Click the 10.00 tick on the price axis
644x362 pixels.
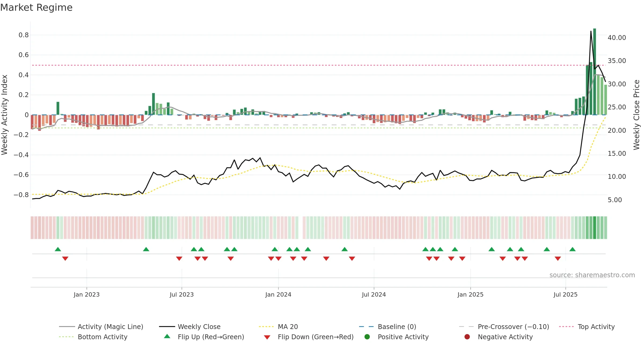click(617, 177)
